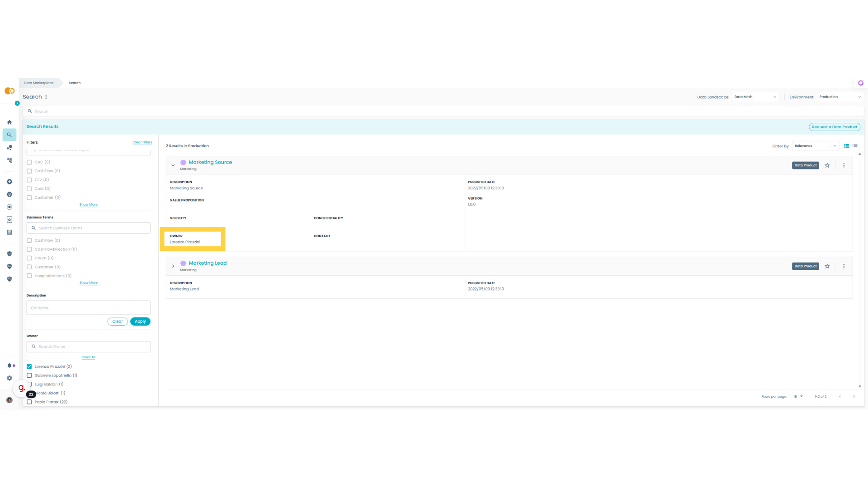
Task: Click the orange application logo
Action: coord(9,91)
